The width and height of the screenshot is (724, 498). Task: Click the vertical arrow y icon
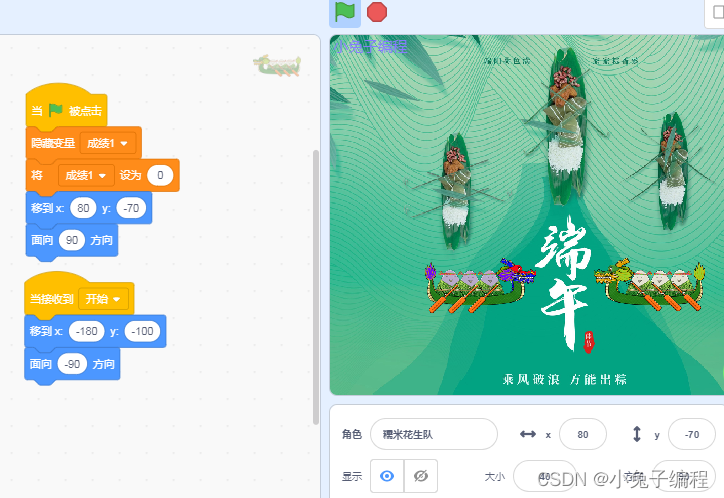[x=637, y=434]
